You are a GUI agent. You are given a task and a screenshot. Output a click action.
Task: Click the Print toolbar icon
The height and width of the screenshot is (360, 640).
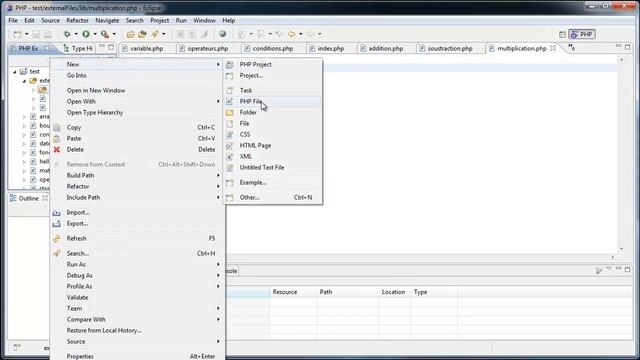[x=48, y=34]
